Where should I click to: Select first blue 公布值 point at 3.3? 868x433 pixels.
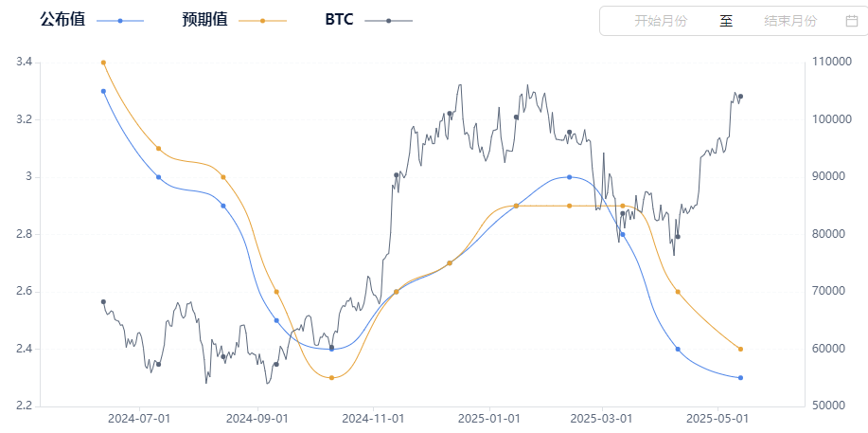pyautogui.click(x=103, y=91)
